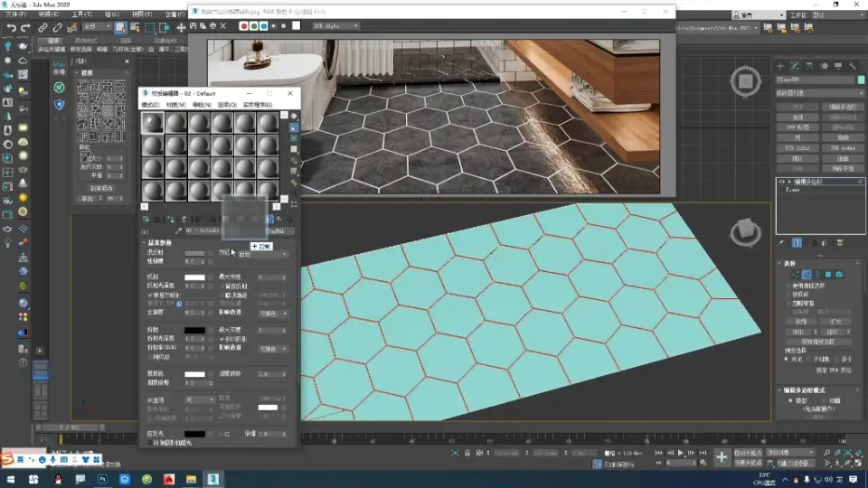Click Assign Material to Selection icon

[171, 219]
